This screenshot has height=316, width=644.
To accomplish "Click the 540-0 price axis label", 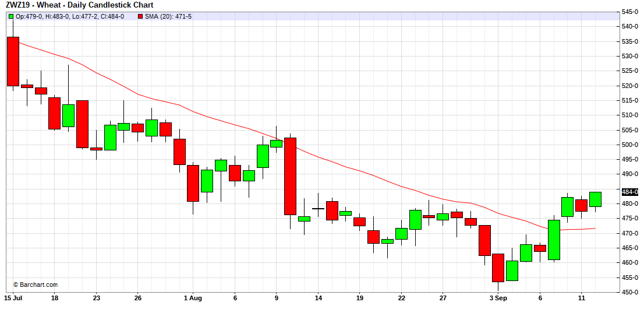I will tap(630, 27).
